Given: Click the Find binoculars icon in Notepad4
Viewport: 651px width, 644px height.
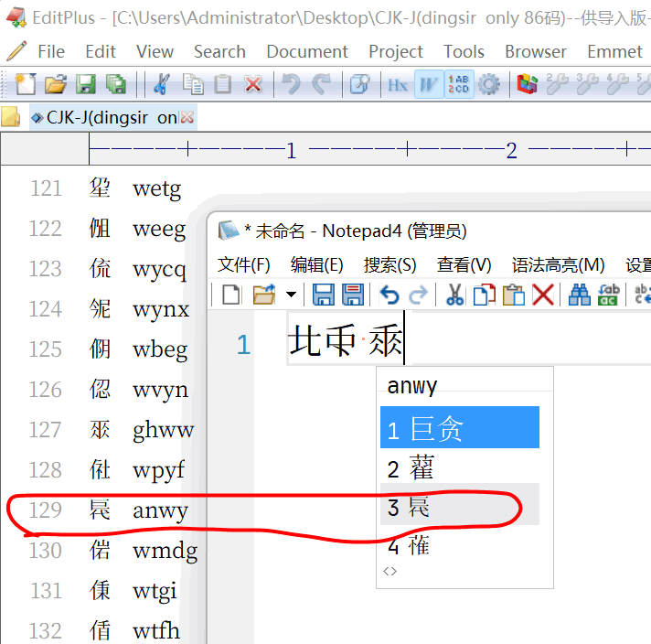Looking at the screenshot, I should [580, 294].
